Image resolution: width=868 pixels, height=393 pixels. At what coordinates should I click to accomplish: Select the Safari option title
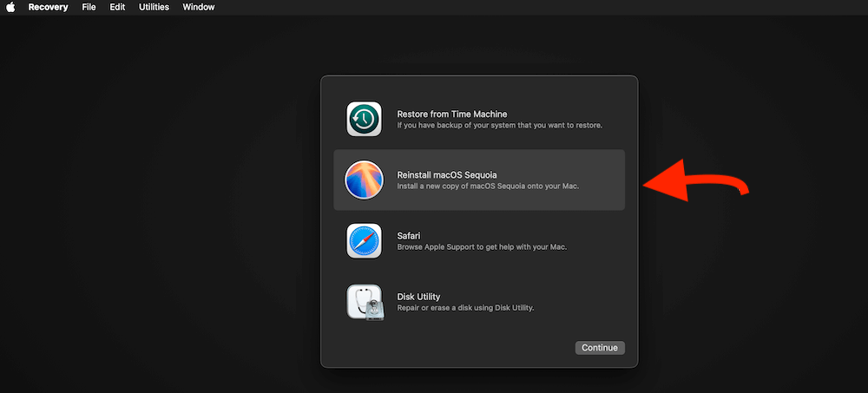tap(411, 235)
